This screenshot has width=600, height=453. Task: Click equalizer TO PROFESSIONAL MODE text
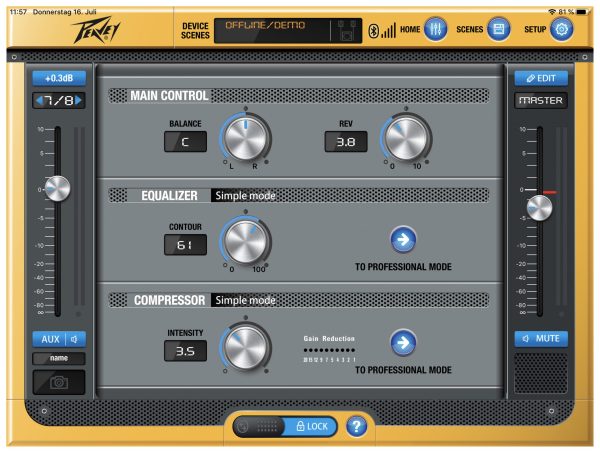(x=403, y=267)
